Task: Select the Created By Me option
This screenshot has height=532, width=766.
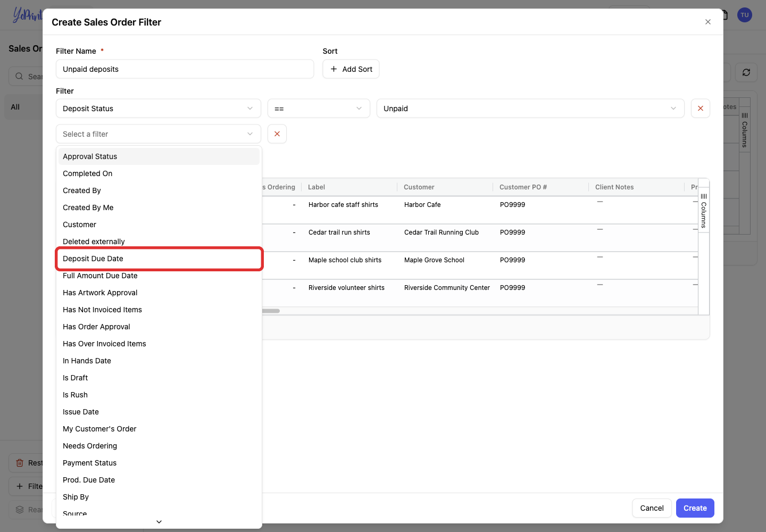Action: [159, 207]
